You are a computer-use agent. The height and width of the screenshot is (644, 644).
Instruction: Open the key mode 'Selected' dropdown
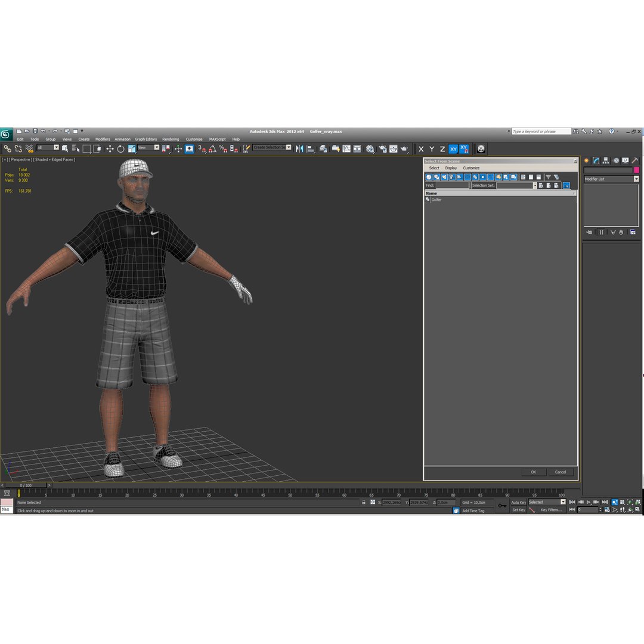click(x=563, y=502)
